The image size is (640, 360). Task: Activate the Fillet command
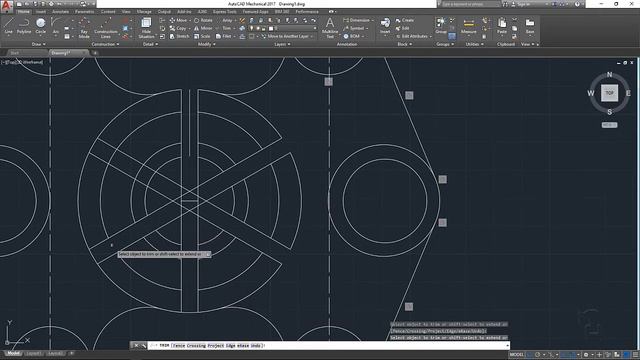(224, 36)
